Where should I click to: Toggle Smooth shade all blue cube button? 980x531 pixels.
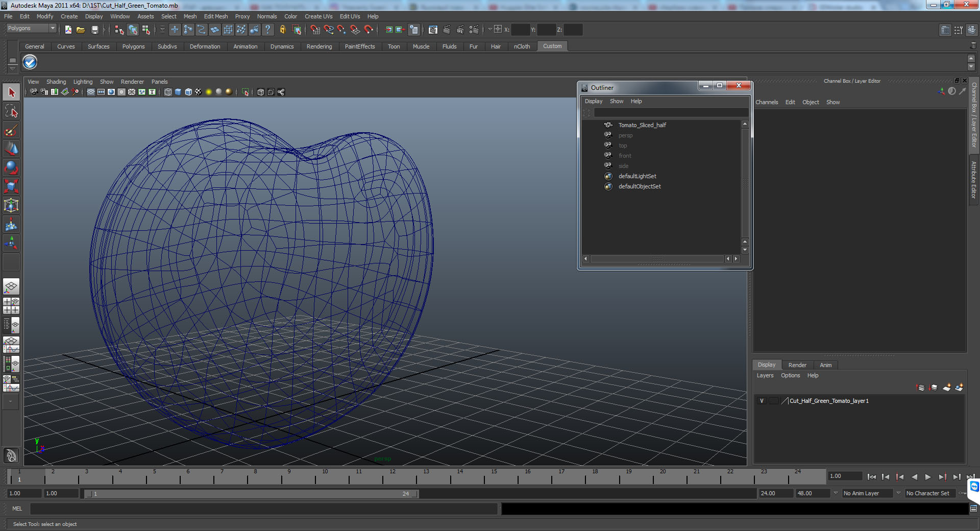tap(178, 92)
